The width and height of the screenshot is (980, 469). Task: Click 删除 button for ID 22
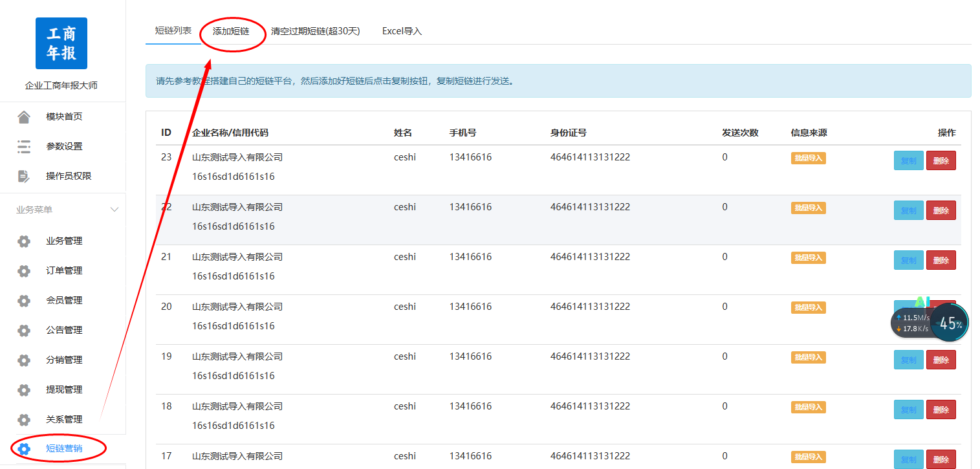point(941,210)
